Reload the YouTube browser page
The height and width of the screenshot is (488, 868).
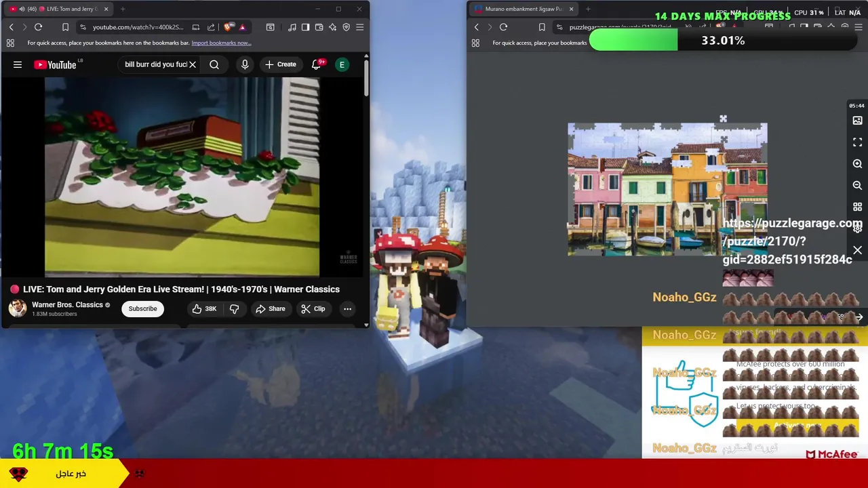click(38, 27)
